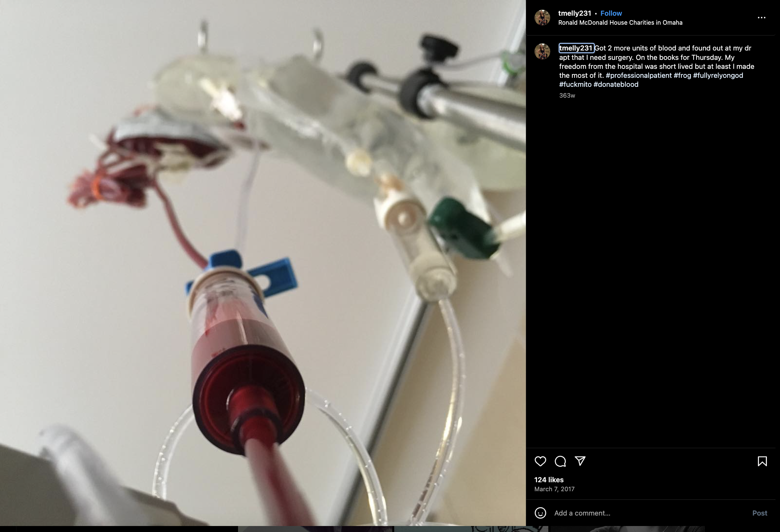Image resolution: width=780 pixels, height=532 pixels.
Task: Open the comment bubble icon
Action: tap(560, 461)
